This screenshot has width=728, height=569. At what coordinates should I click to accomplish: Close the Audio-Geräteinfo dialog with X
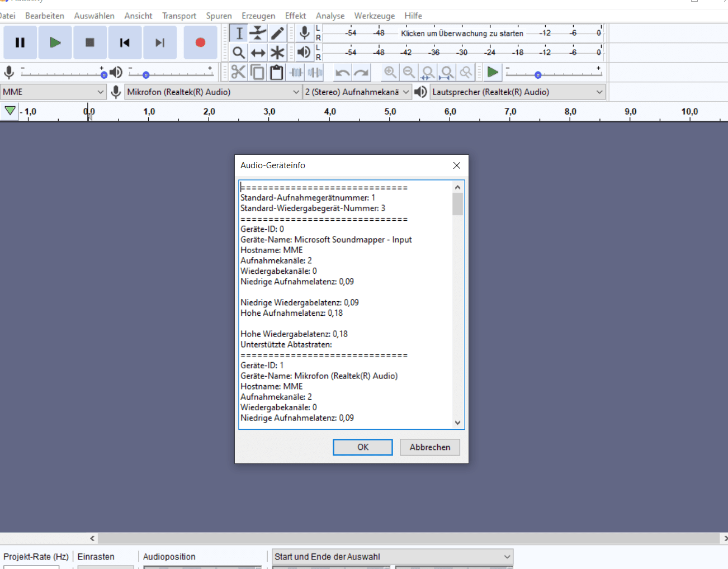pyautogui.click(x=457, y=165)
